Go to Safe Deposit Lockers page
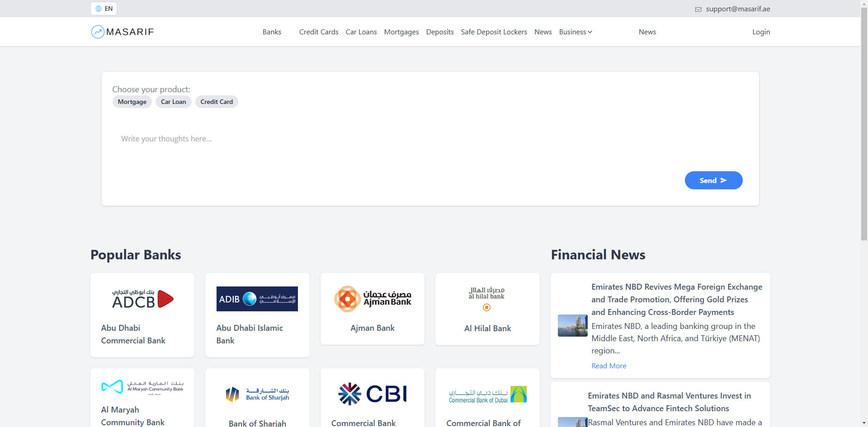The width and height of the screenshot is (868, 427). (x=494, y=32)
